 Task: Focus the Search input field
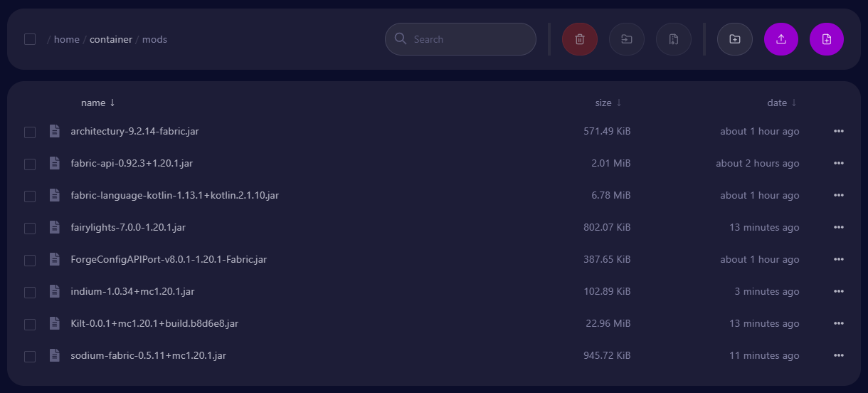click(460, 39)
